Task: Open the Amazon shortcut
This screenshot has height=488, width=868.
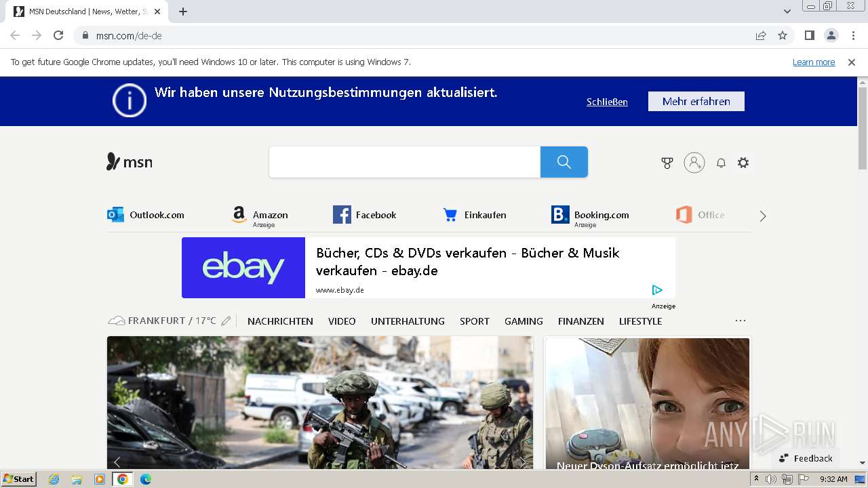Action: 260,216
